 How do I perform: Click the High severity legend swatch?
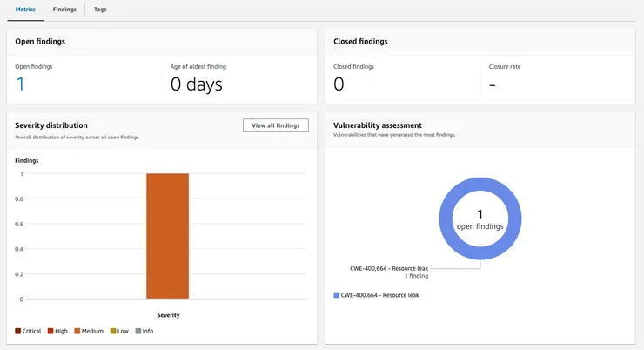coord(52,331)
